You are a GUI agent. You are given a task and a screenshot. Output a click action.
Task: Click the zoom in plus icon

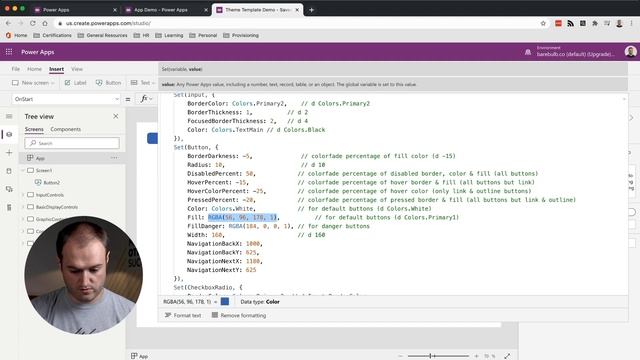click(x=476, y=356)
